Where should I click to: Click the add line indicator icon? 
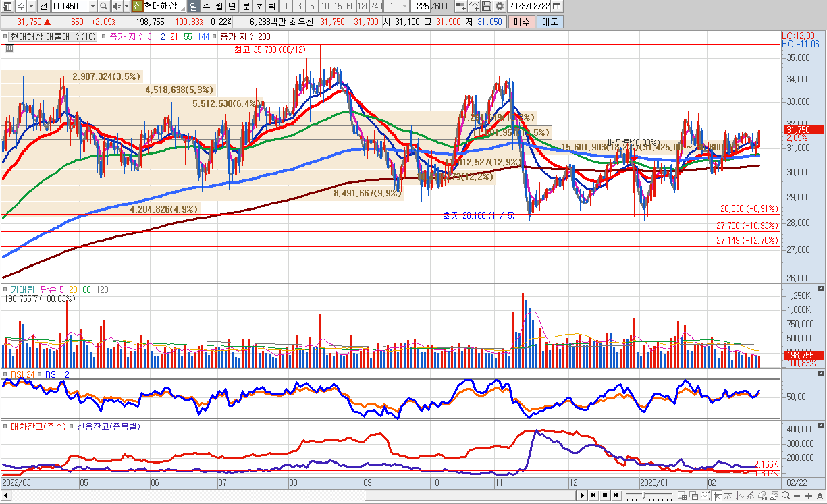[475, 6]
